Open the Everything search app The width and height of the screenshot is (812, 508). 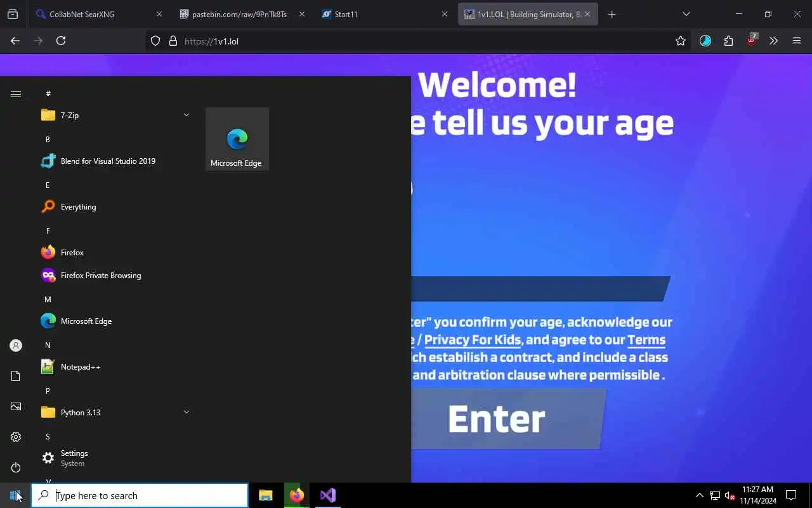tap(114, 206)
